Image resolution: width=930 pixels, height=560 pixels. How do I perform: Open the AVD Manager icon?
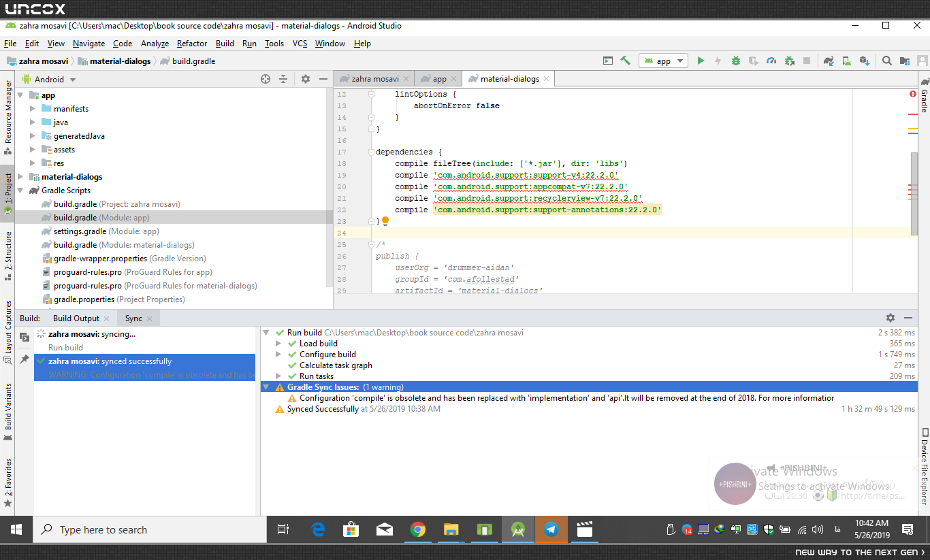846,61
